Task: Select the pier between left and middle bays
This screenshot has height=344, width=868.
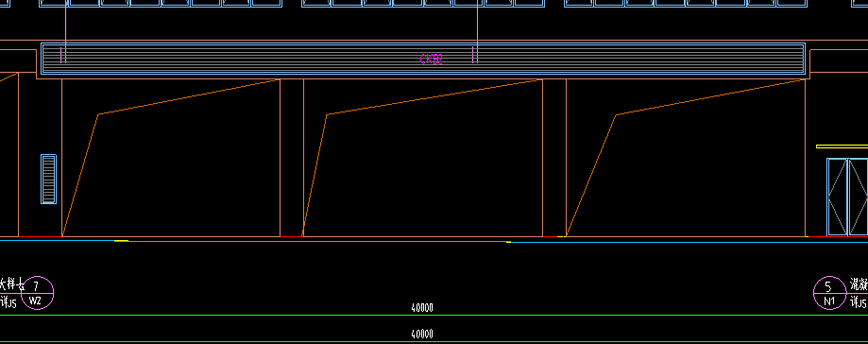Action: [292, 158]
